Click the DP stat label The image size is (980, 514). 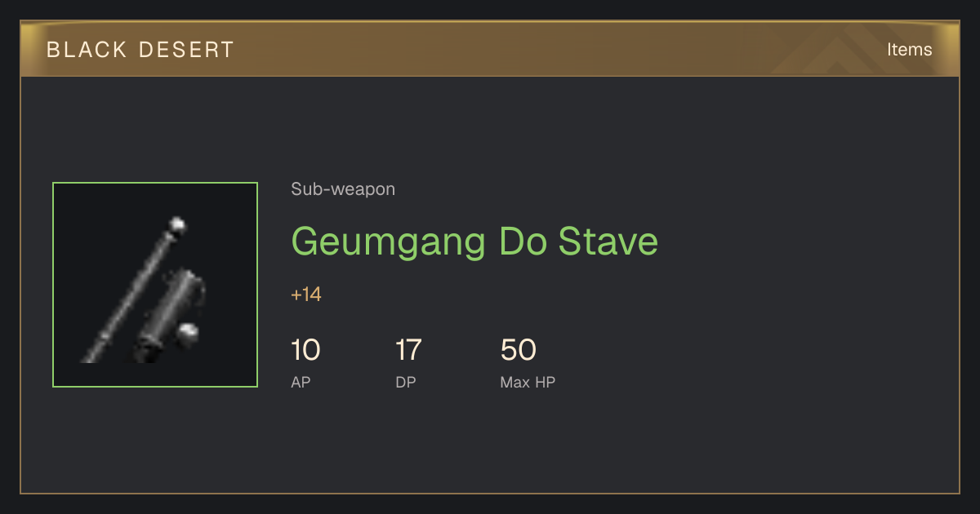point(406,382)
